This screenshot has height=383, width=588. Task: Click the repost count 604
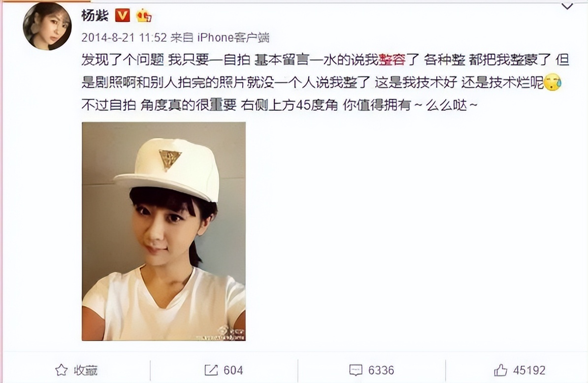233,370
